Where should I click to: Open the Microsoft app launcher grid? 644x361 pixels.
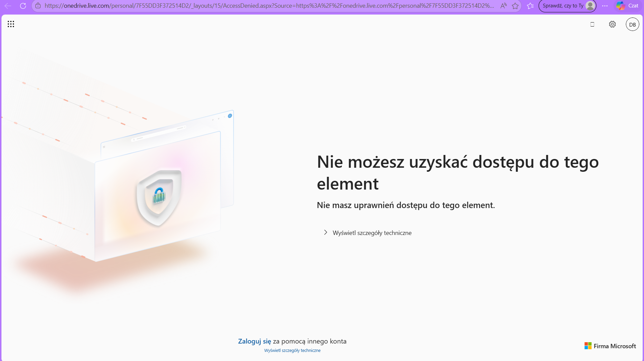coord(11,24)
